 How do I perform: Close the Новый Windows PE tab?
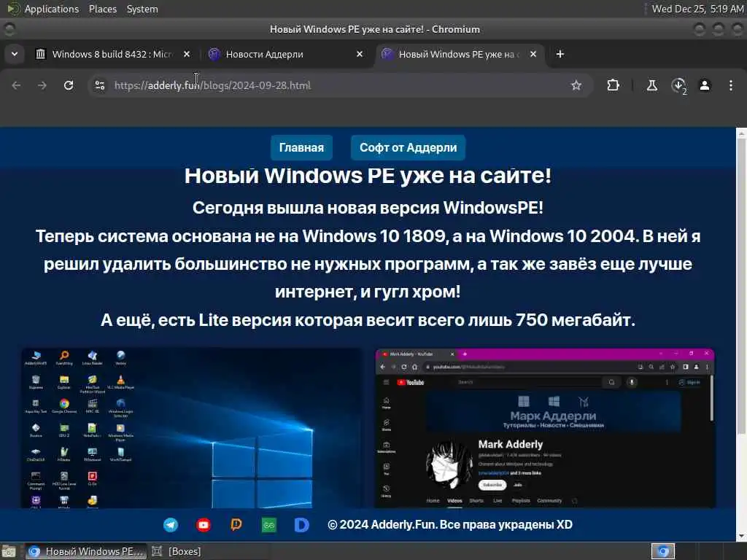[x=533, y=54]
